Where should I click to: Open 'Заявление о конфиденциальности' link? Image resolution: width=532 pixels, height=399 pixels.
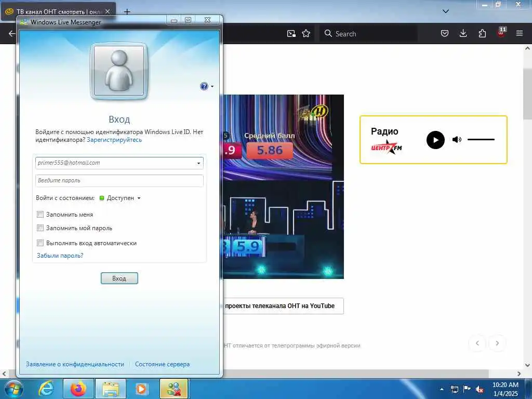pyautogui.click(x=75, y=364)
